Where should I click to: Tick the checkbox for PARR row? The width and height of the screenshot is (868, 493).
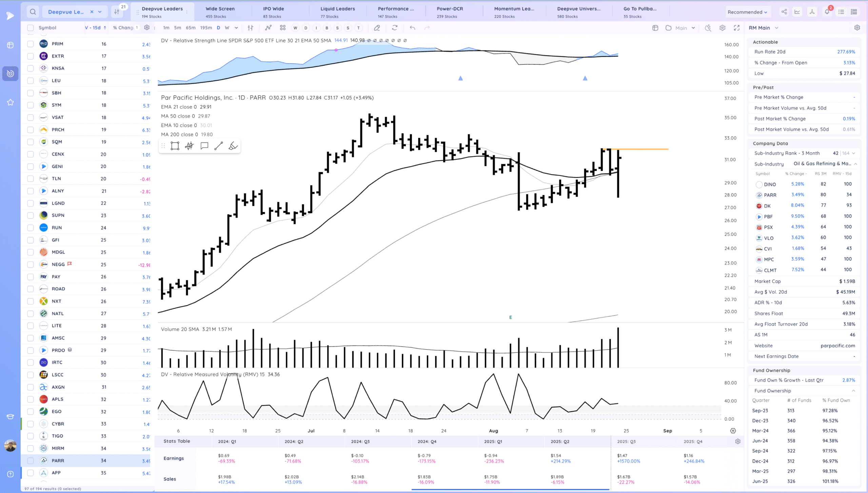click(31, 460)
